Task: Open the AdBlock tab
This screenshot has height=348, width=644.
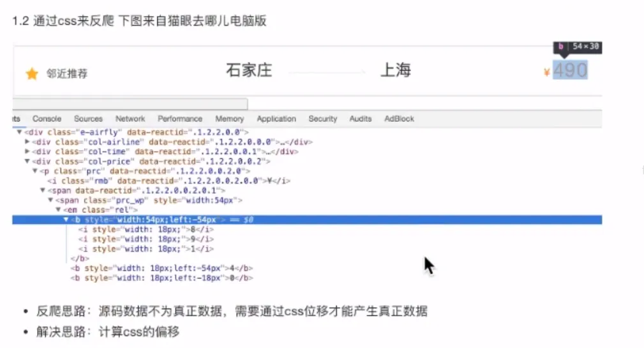Action: pyautogui.click(x=399, y=119)
